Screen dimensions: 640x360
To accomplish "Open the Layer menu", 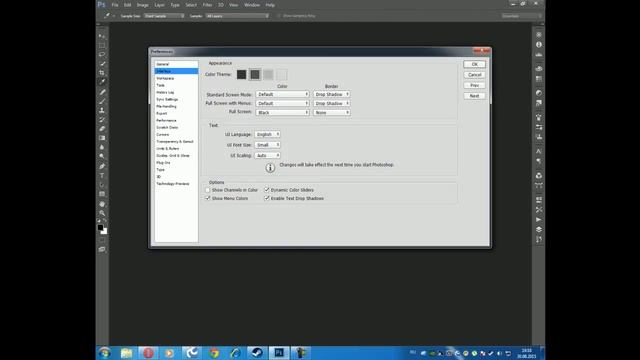I will pyautogui.click(x=160, y=5).
